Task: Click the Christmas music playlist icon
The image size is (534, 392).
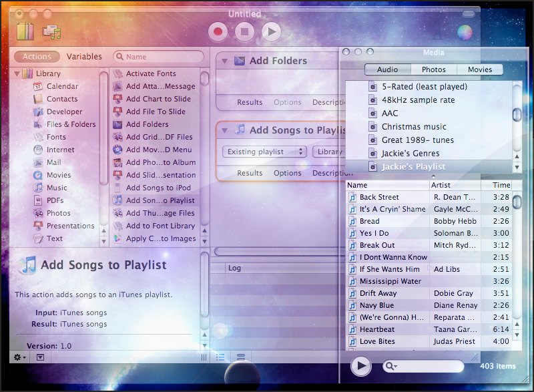Action: click(373, 127)
